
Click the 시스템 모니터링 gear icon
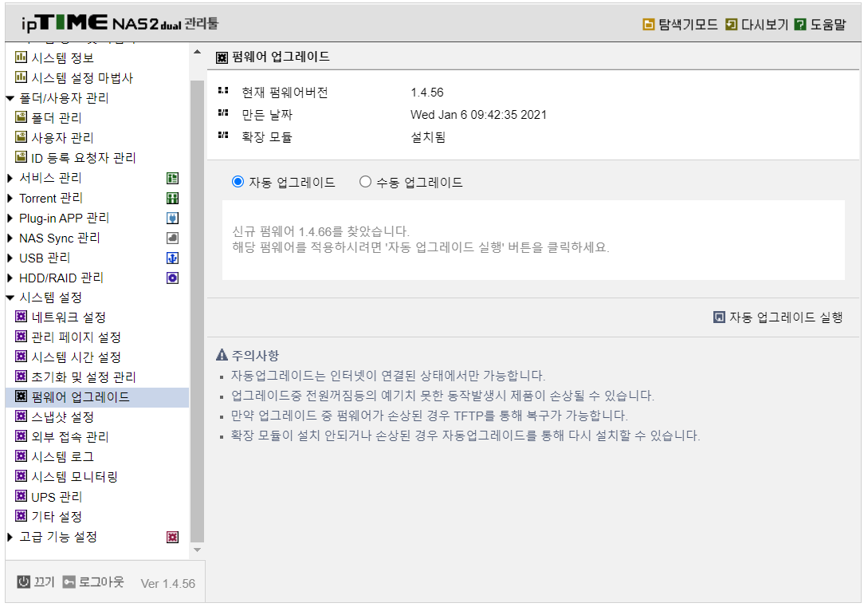click(21, 476)
